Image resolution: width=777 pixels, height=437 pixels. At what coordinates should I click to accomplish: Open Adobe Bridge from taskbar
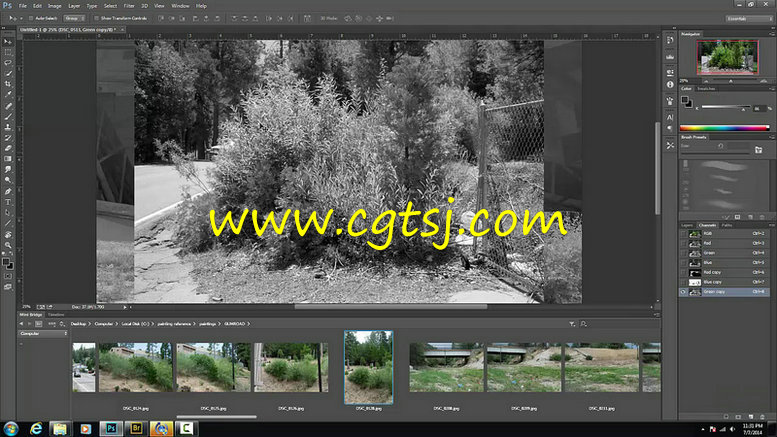coord(136,429)
